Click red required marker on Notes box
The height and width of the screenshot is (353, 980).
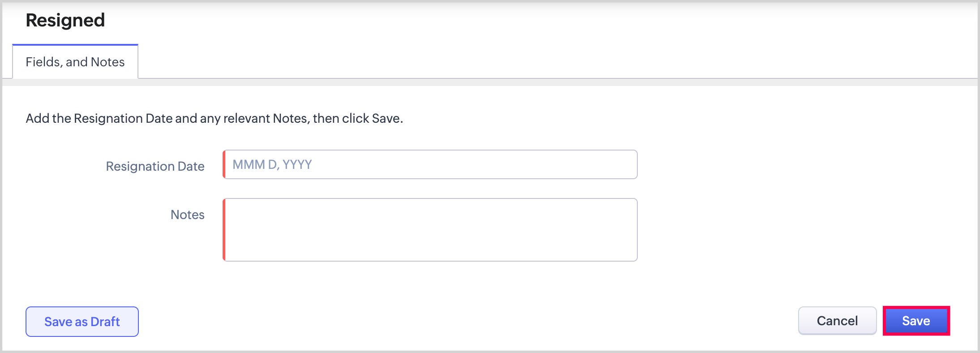pyautogui.click(x=224, y=230)
